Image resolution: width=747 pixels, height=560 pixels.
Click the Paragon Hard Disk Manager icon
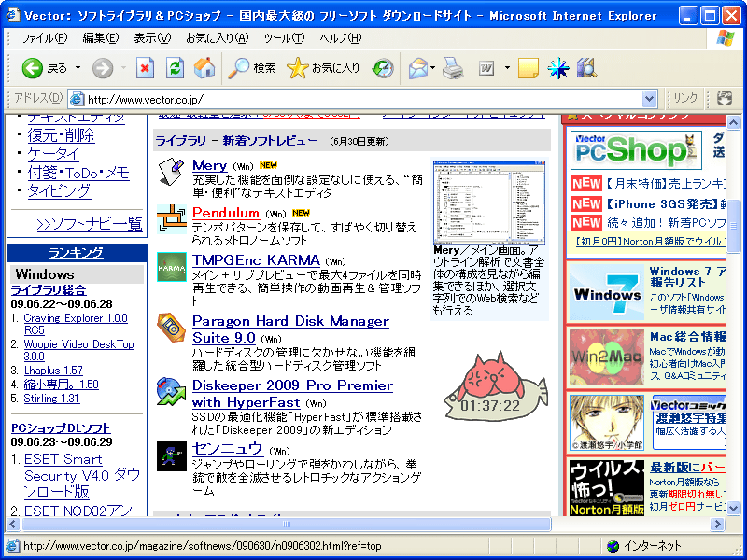click(172, 328)
